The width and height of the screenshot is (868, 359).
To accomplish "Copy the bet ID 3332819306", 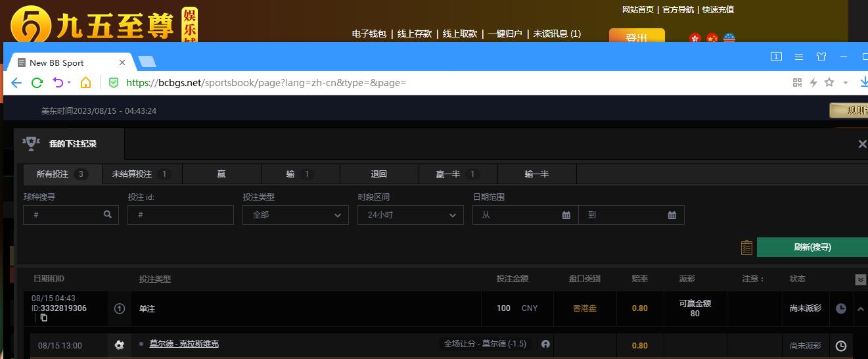I will pyautogui.click(x=44, y=318).
